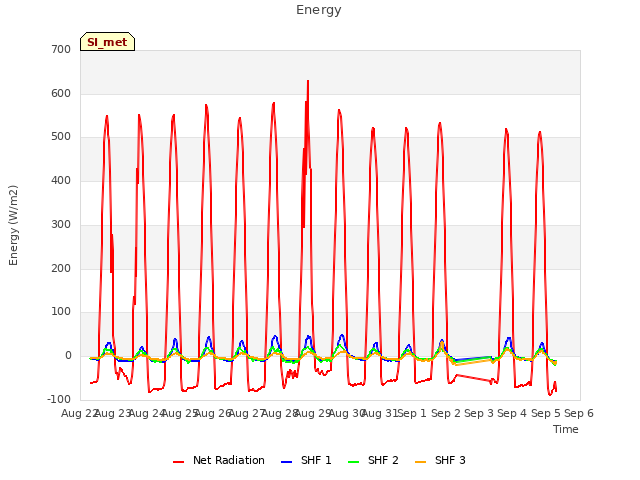
Task: Click the Energy (W/m2) y-axis label
Action: coord(13,225)
